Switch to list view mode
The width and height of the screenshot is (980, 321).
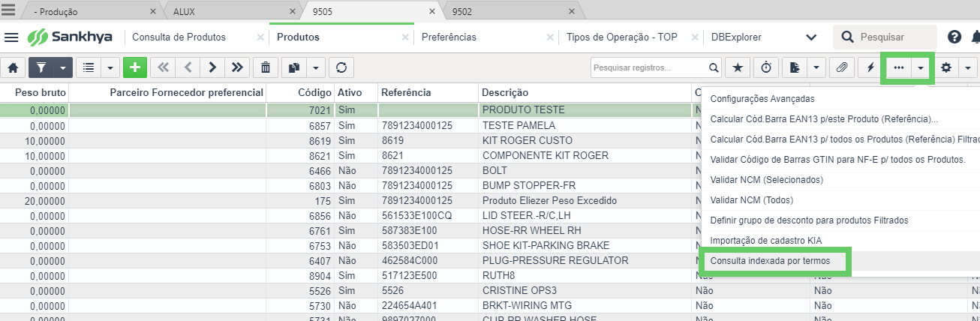[x=89, y=67]
